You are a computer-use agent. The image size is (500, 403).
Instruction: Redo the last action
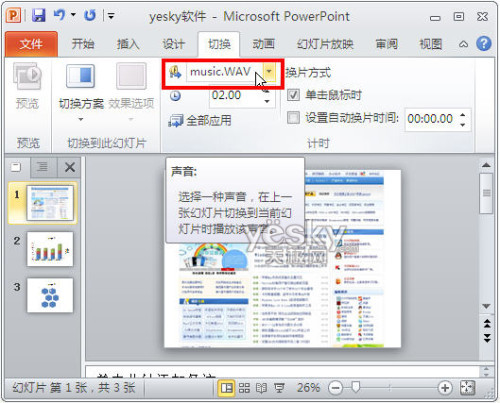click(90, 15)
